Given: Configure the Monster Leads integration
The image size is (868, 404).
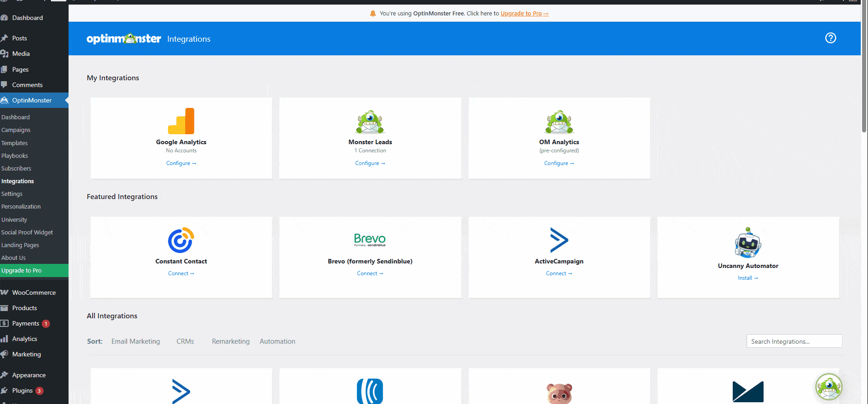Looking at the screenshot, I should pos(370,163).
